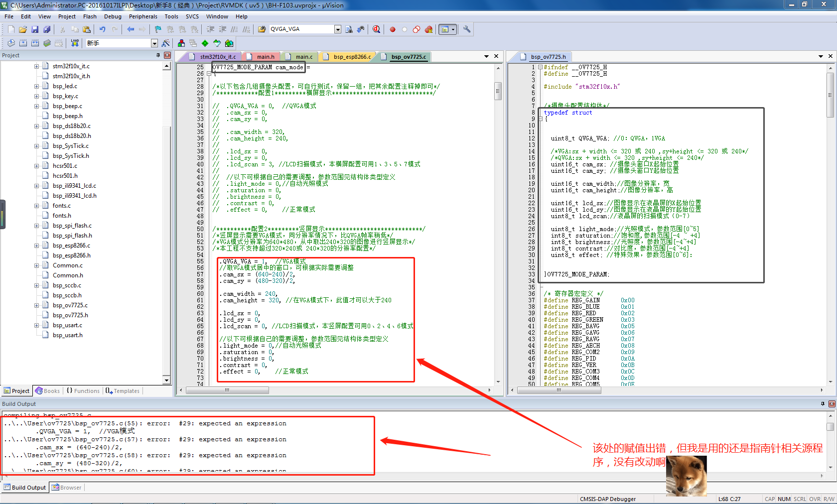
Task: Click the Save All files icon
Action: [47, 29]
